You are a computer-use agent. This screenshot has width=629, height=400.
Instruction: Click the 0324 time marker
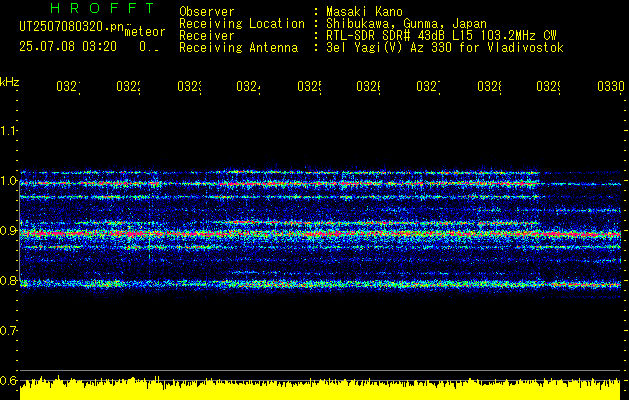(x=248, y=87)
